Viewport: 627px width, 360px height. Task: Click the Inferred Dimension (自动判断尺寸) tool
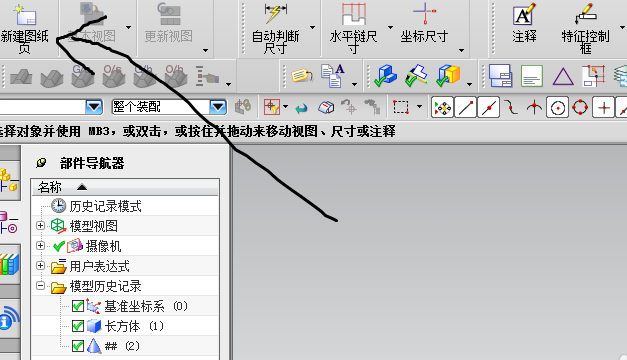tap(276, 29)
